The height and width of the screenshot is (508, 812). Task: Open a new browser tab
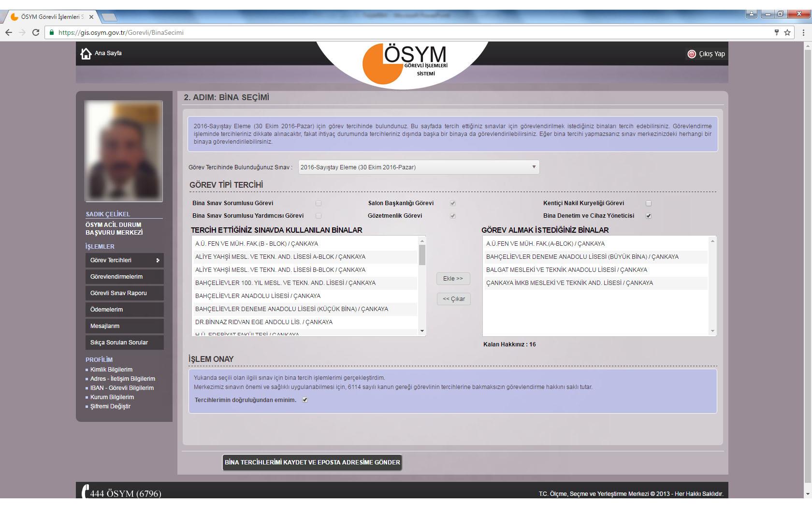tap(110, 17)
